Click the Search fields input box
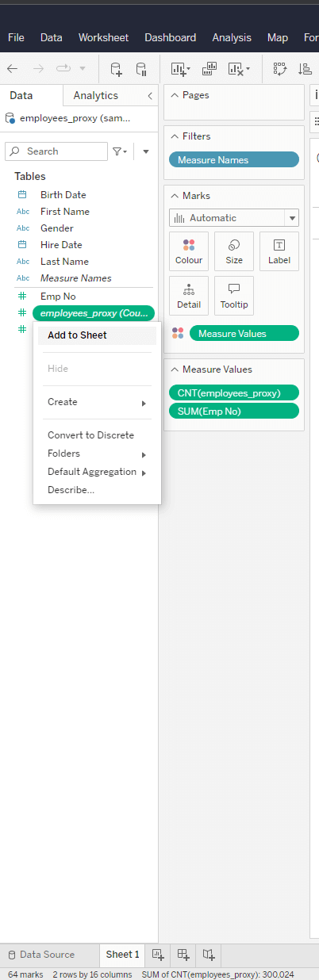Image resolution: width=319 pixels, height=980 pixels. pos(56,151)
